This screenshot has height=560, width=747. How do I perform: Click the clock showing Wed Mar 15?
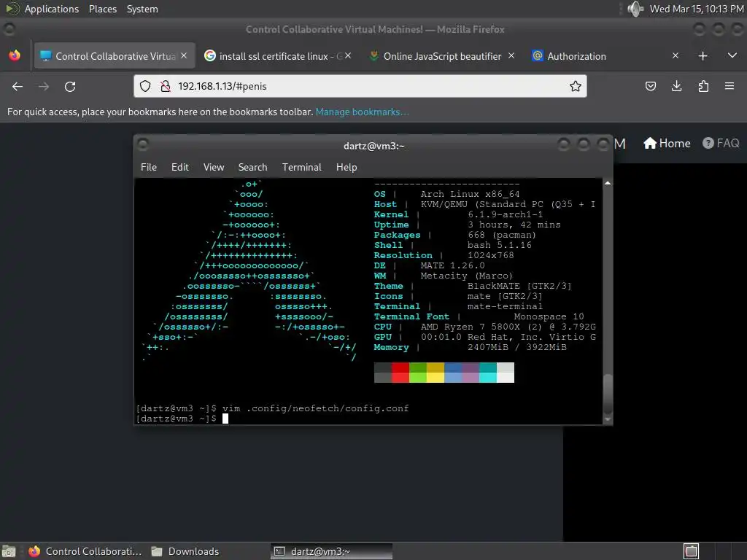[697, 9]
